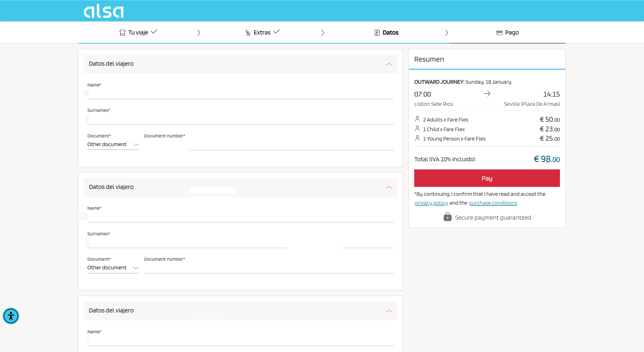Viewport: 644px width, 352px height.
Task: Open second traveler's Document type dropdown
Action: pos(113,268)
